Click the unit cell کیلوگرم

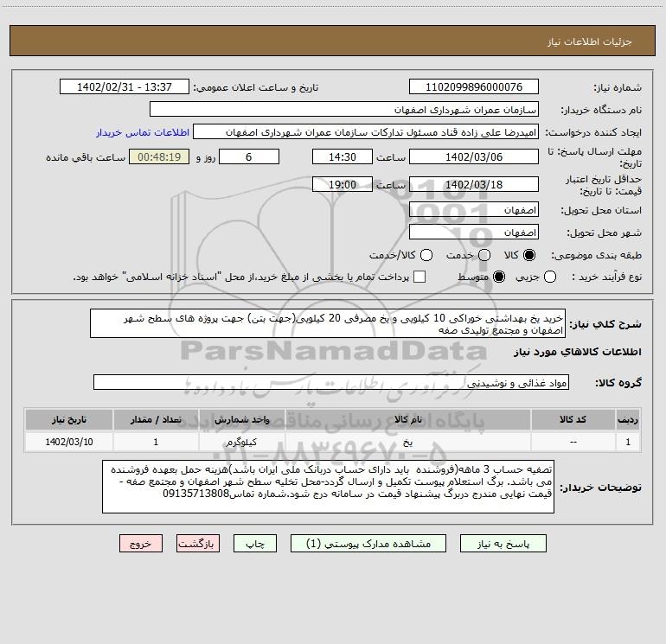[x=241, y=442]
